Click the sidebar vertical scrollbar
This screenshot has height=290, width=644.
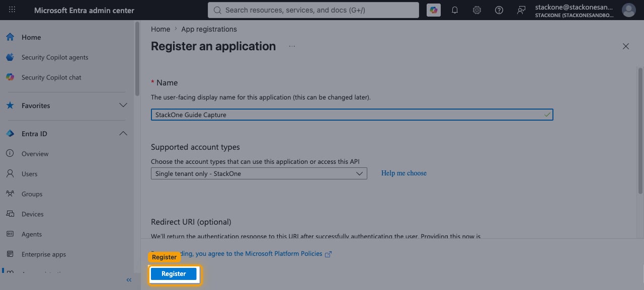coord(137,59)
